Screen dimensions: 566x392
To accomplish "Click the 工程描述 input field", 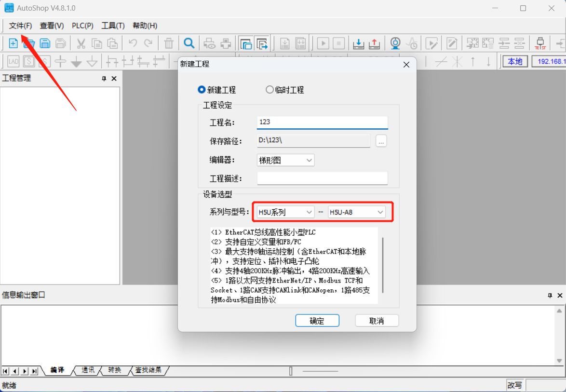I will 322,178.
